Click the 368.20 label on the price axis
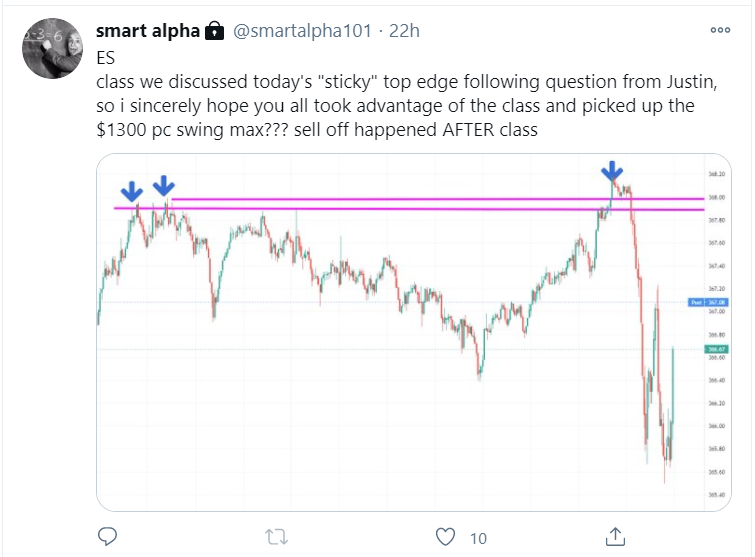Screen dimensions: 755x557 pyautogui.click(x=718, y=175)
